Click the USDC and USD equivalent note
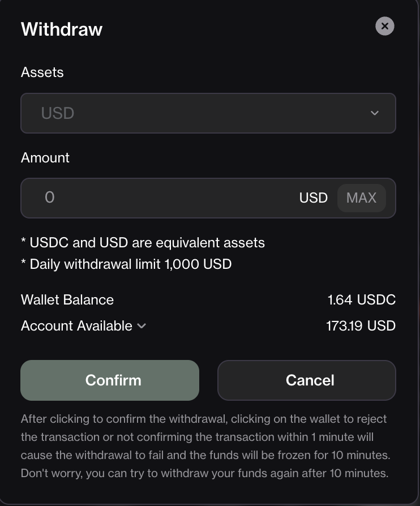This screenshot has height=506, width=420. pyautogui.click(x=143, y=243)
